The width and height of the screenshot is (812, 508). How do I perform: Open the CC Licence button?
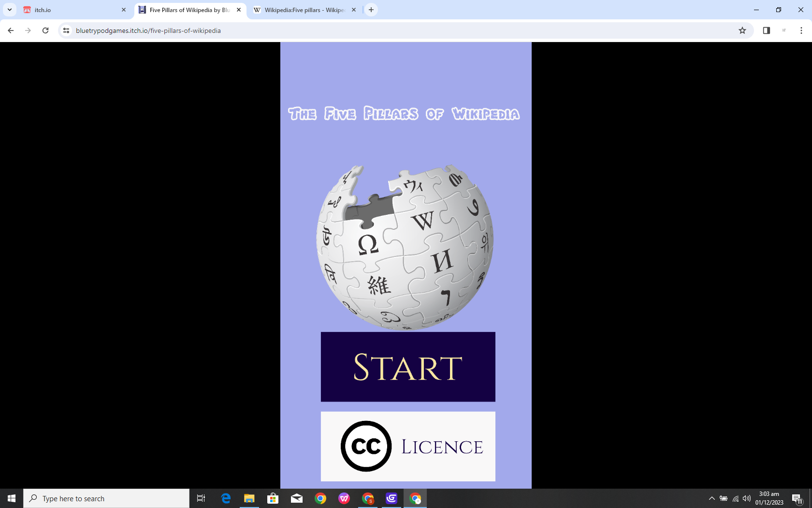pos(408,446)
